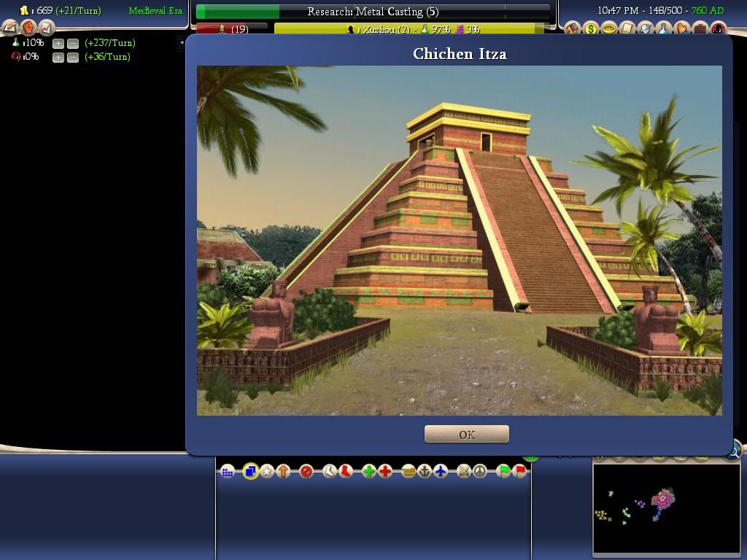Click OK to dismiss the Chichen Itza popup
This screenshot has height=560, width=747.
click(x=466, y=435)
